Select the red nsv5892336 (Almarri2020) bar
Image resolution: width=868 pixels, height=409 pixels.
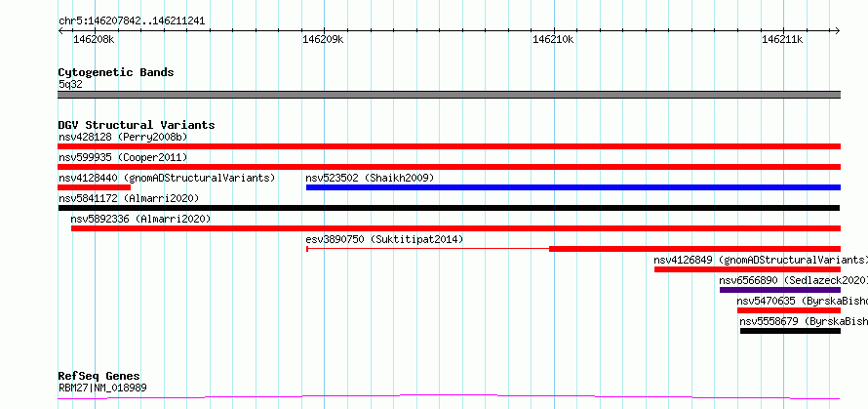[x=456, y=228]
